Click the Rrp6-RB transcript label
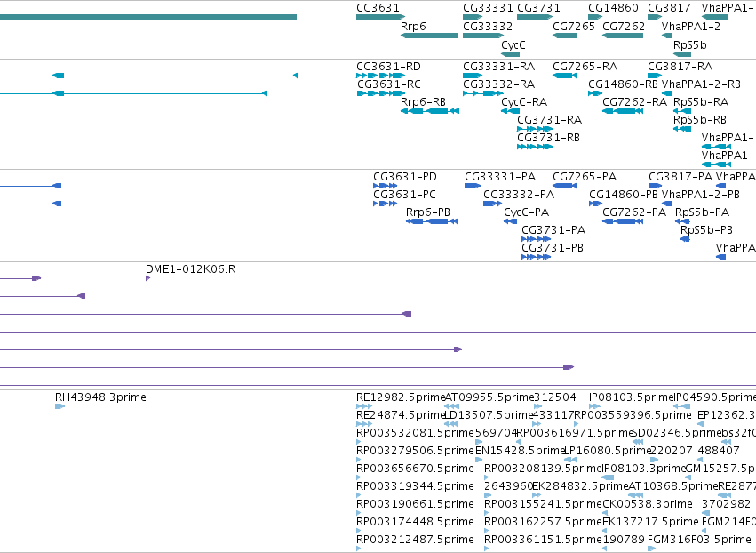This screenshot has height=553, width=756. (424, 102)
